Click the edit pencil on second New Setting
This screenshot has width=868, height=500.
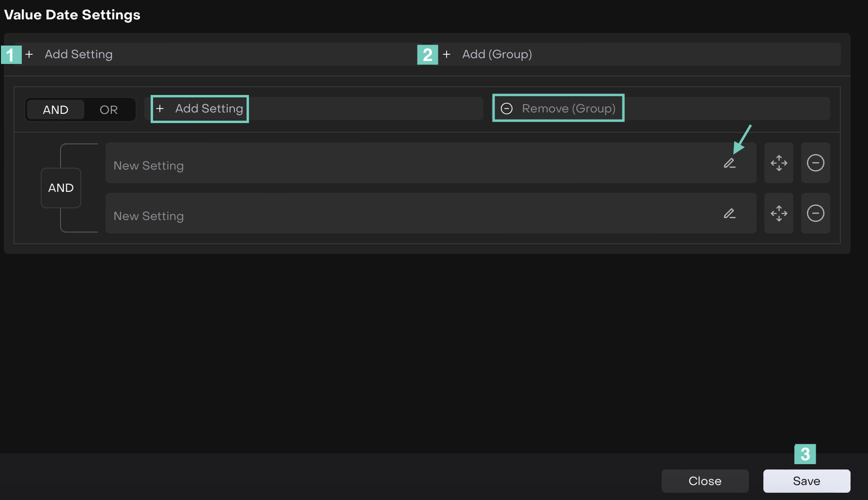coord(729,214)
